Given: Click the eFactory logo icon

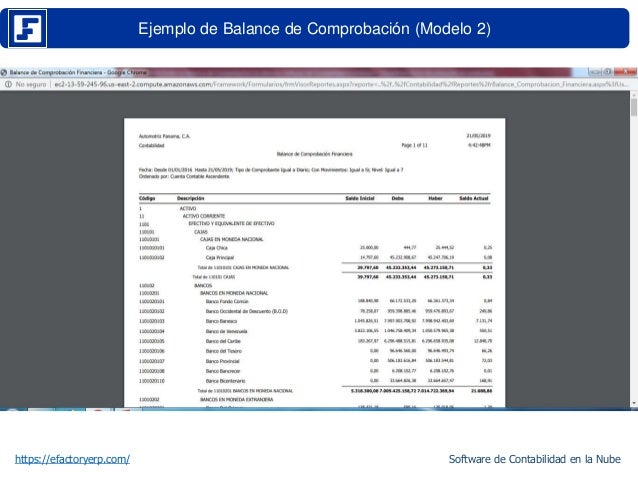Looking at the screenshot, I should (27, 28).
